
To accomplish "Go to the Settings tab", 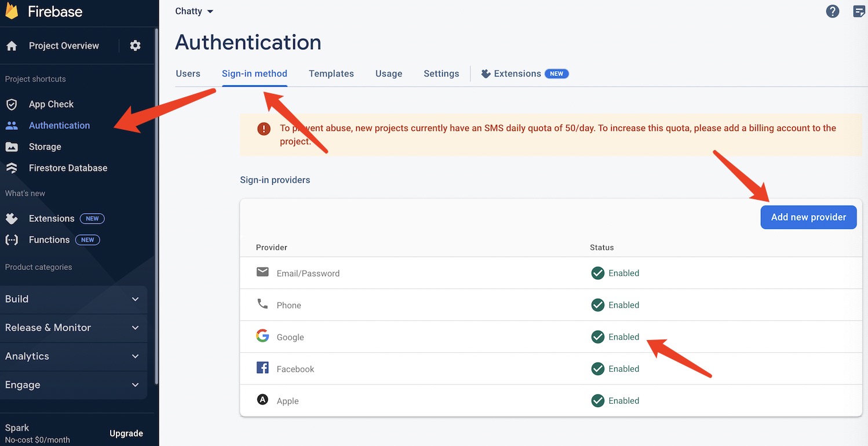I will pos(442,74).
